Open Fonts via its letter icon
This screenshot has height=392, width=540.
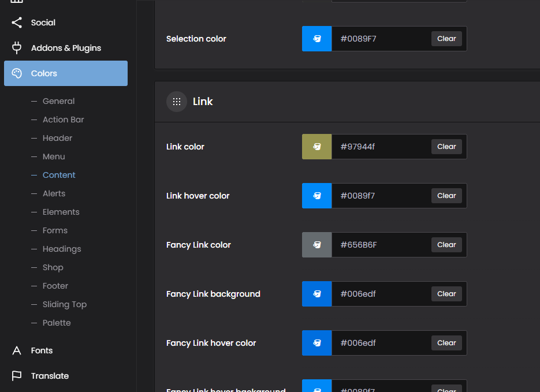pos(17,350)
